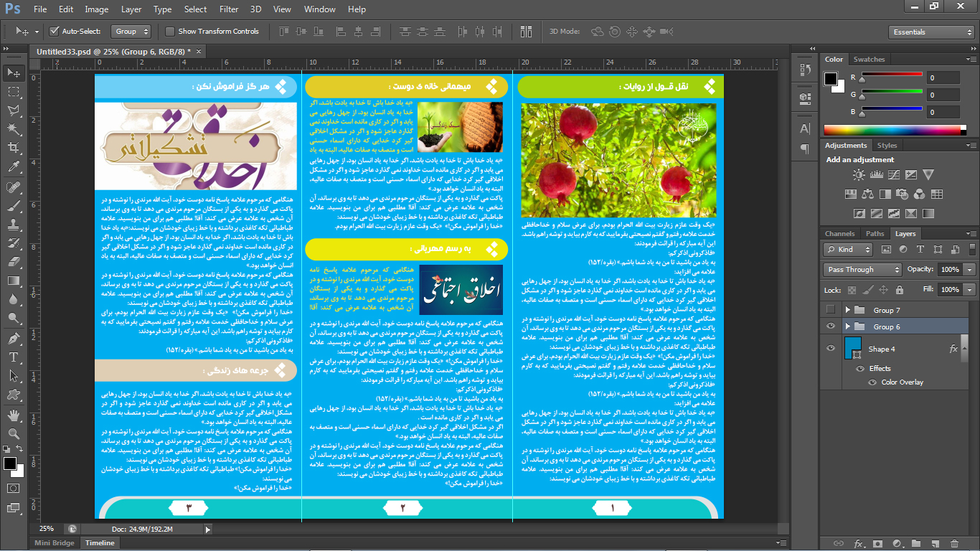
Task: Click the layer Opacity value field
Action: pyautogui.click(x=950, y=270)
